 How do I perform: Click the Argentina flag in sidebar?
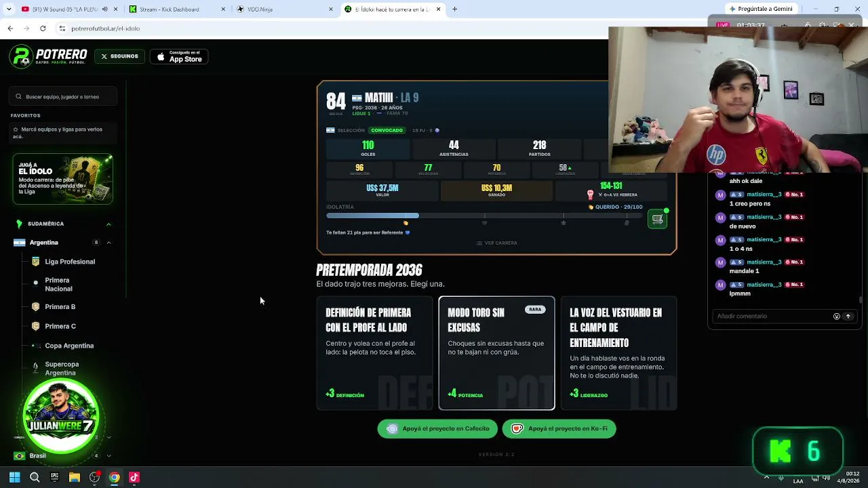[x=19, y=243]
